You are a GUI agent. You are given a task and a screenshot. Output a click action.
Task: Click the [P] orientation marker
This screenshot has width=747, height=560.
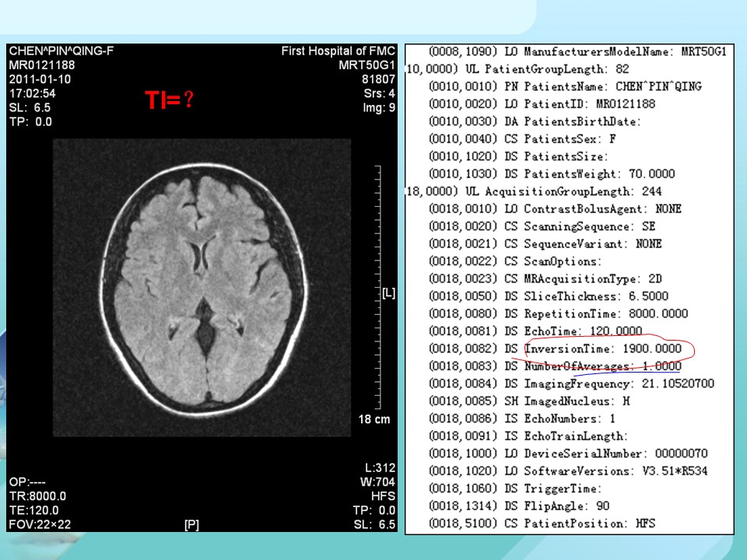[x=191, y=525]
